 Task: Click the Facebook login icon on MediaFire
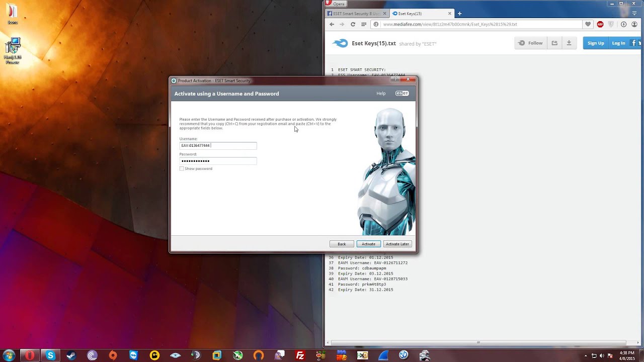click(x=633, y=43)
